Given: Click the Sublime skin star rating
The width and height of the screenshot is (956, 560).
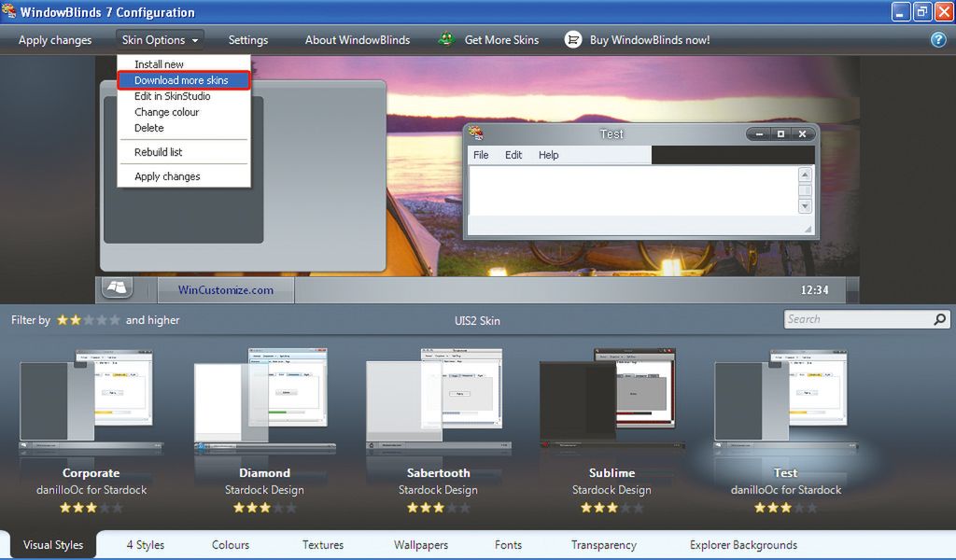Looking at the screenshot, I should 612,507.
